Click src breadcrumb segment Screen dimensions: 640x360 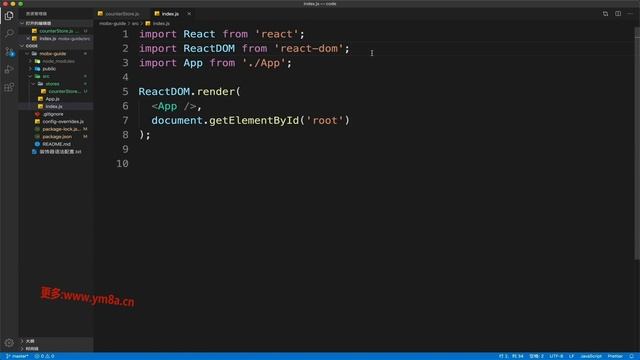(x=135, y=24)
